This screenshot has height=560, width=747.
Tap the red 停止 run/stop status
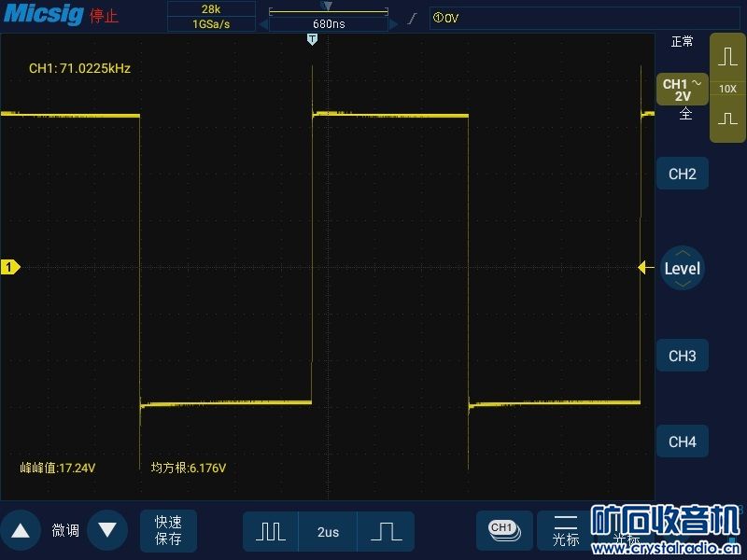tap(104, 16)
